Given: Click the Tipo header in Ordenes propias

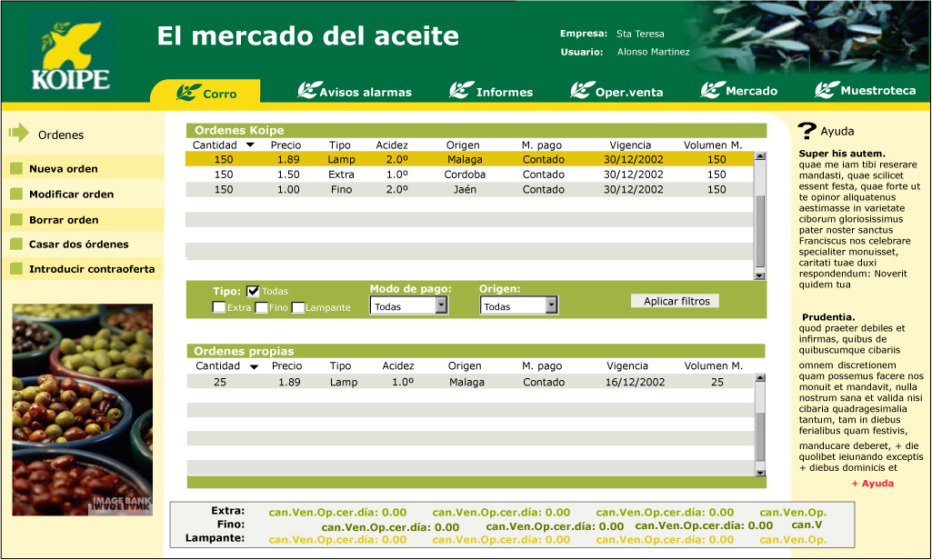Looking at the screenshot, I should pyautogui.click(x=341, y=365).
